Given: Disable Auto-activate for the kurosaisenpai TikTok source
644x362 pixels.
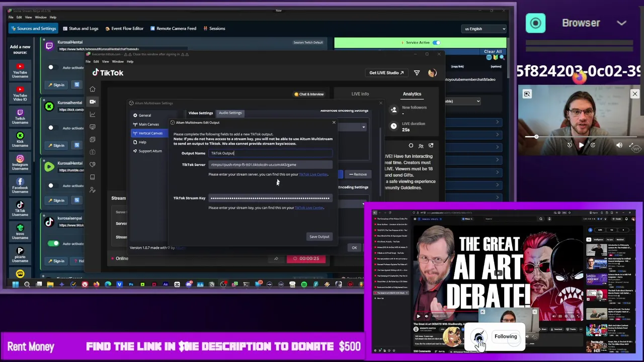Looking at the screenshot, I should pyautogui.click(x=53, y=244).
